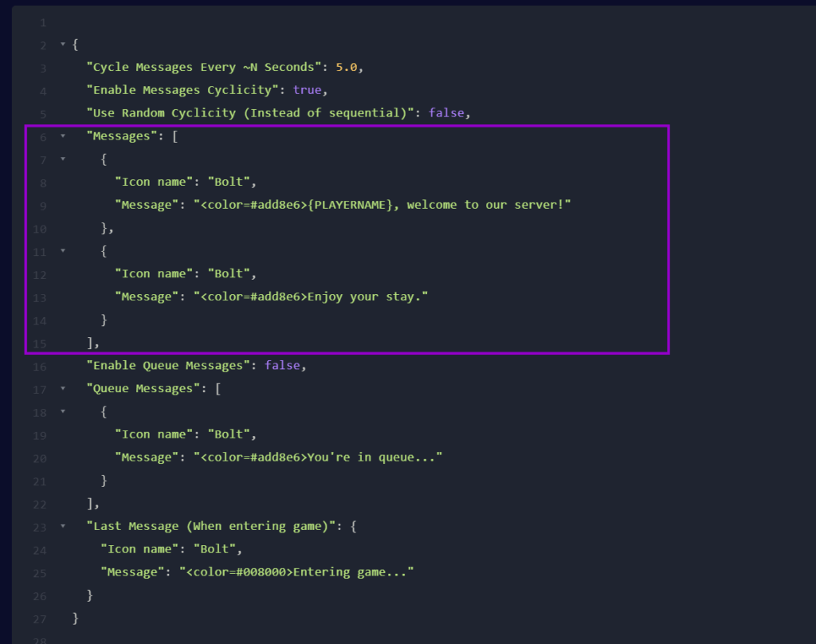Click the "Enable Queue Messages" key
Image resolution: width=816 pixels, height=644 pixels.
168,366
